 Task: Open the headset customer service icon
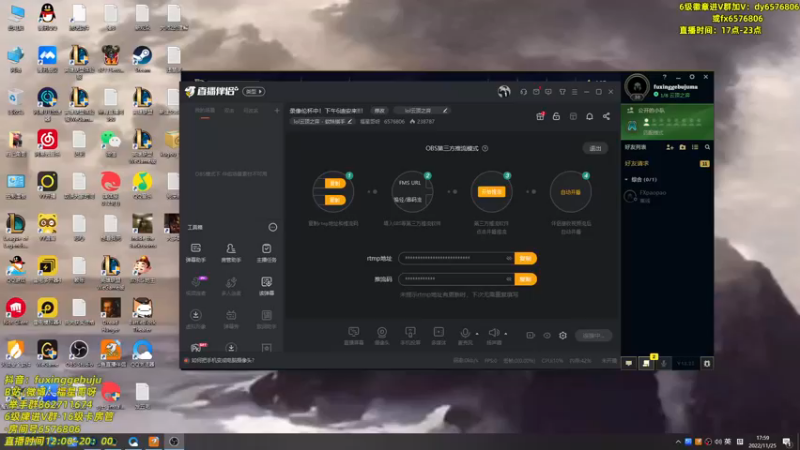point(523,92)
